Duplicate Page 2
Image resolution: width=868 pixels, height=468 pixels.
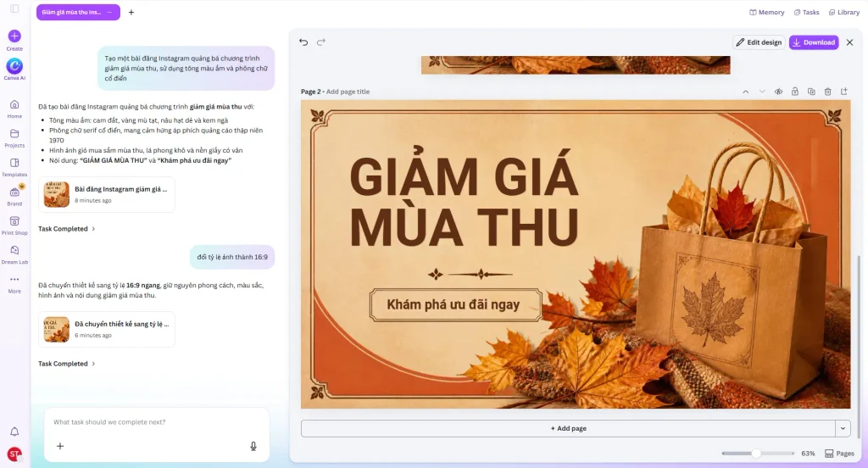pyautogui.click(x=811, y=92)
